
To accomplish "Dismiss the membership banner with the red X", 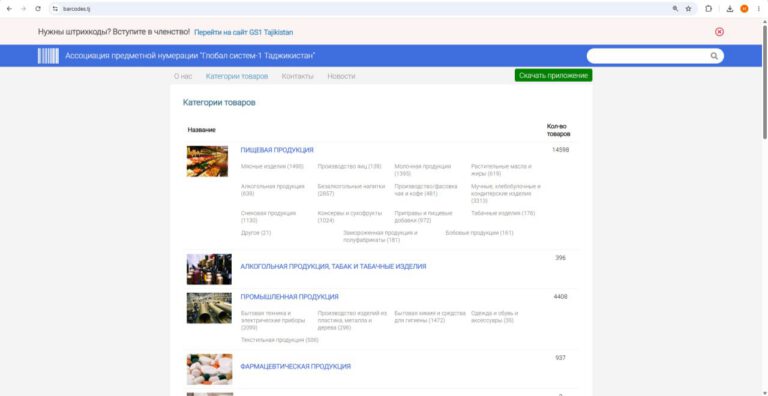I will click(x=719, y=32).
